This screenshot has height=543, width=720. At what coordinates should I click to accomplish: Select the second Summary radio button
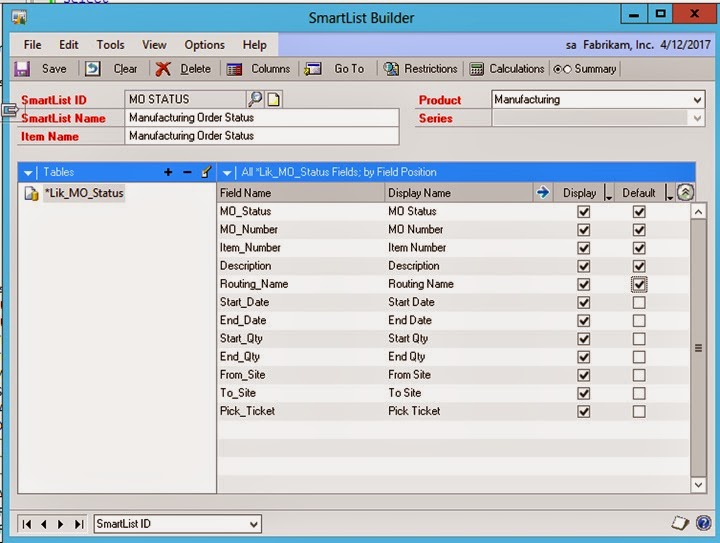[567, 69]
